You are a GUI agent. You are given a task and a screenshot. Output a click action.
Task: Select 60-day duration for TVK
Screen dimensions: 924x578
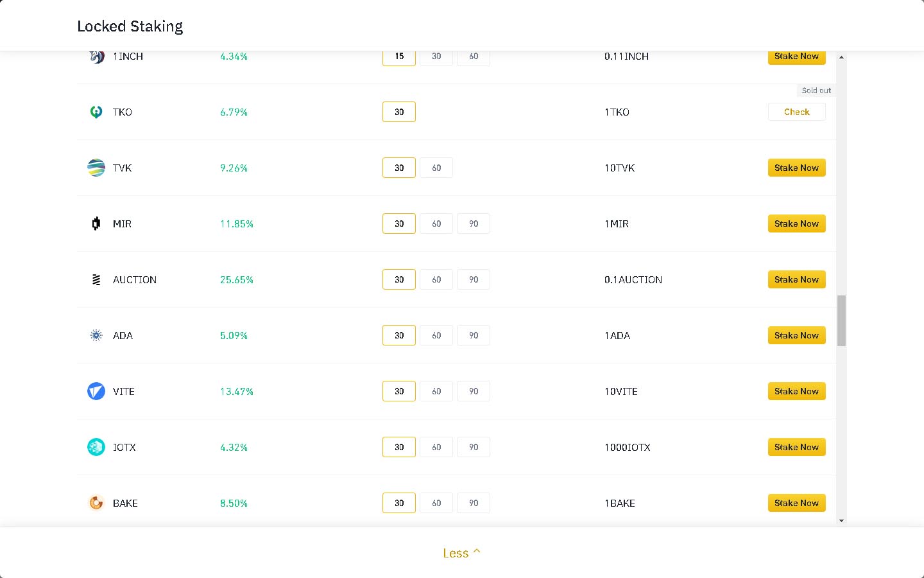(436, 168)
